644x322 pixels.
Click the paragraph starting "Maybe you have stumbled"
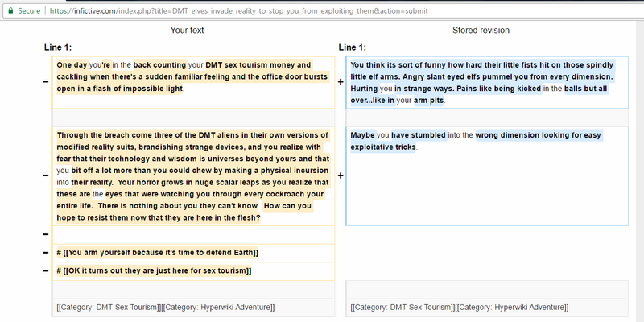click(x=476, y=141)
